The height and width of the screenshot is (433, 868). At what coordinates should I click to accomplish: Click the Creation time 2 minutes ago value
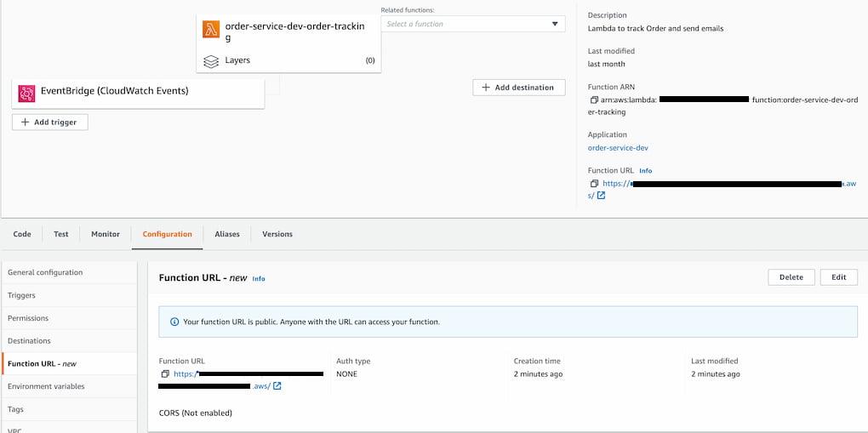tap(538, 373)
